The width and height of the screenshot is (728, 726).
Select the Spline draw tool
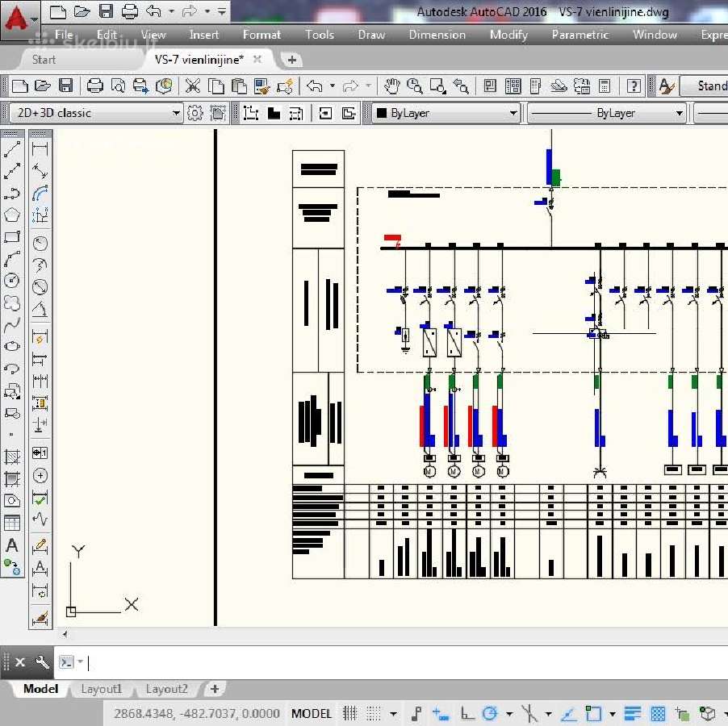pyautogui.click(x=12, y=325)
